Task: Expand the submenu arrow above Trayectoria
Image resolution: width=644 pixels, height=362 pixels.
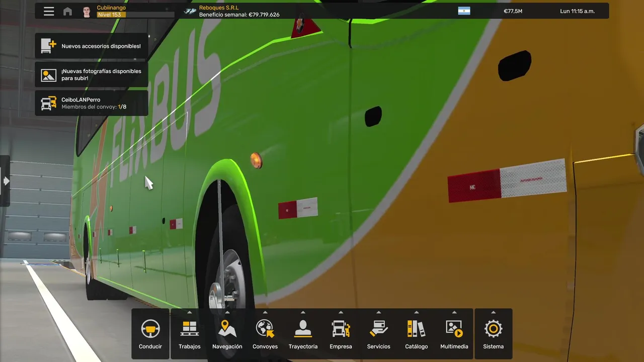Action: (303, 312)
